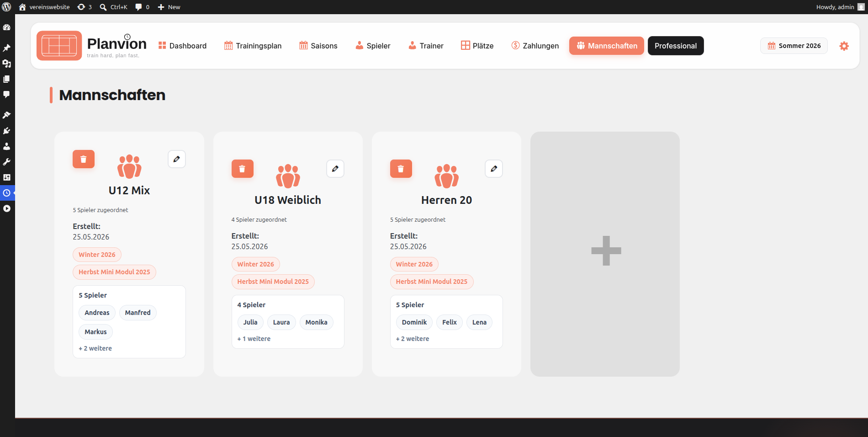
Task: Click '4 Spieler zugeordnet' text
Action: tap(259, 220)
